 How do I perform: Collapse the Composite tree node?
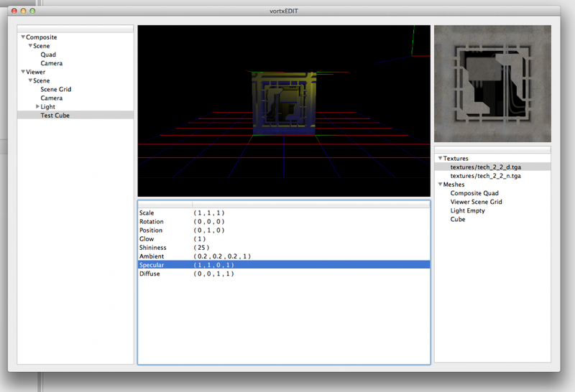click(x=23, y=37)
